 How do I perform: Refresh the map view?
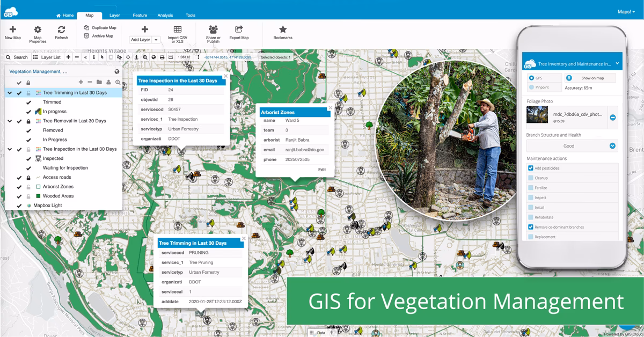(x=61, y=30)
